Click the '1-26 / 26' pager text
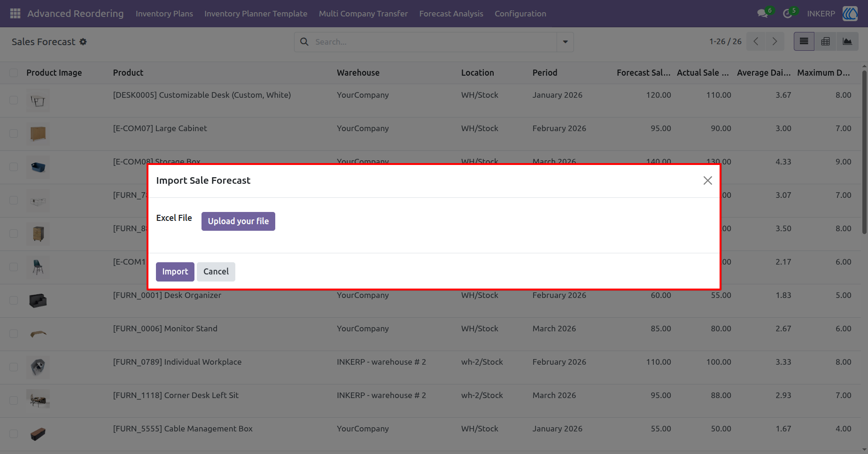This screenshot has height=454, width=868. pos(725,41)
